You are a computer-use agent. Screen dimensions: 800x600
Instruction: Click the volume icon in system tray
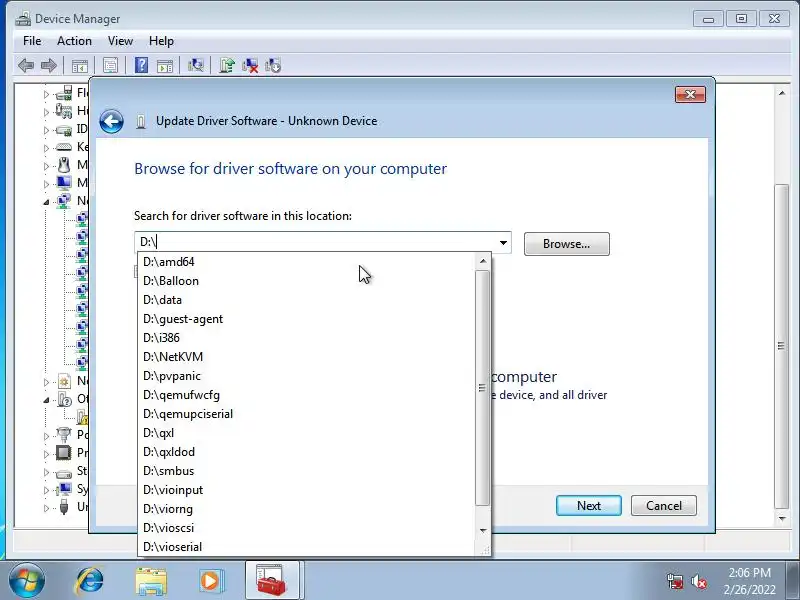[698, 581]
